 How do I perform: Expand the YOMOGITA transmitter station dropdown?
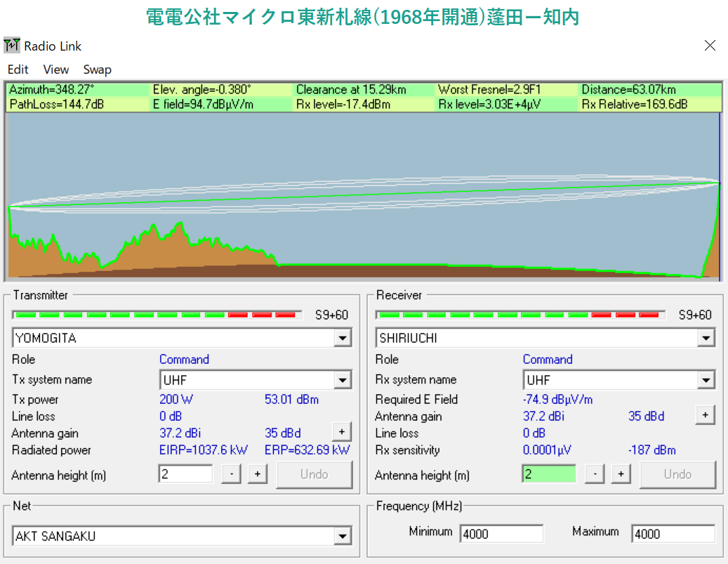[x=343, y=338]
